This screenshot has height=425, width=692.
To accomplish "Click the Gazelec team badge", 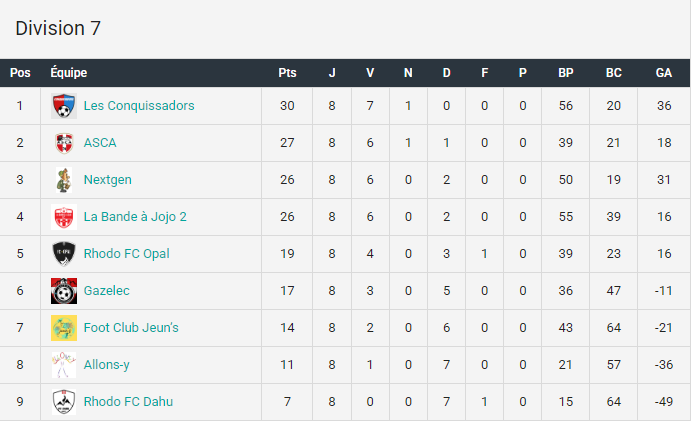I will coord(64,291).
